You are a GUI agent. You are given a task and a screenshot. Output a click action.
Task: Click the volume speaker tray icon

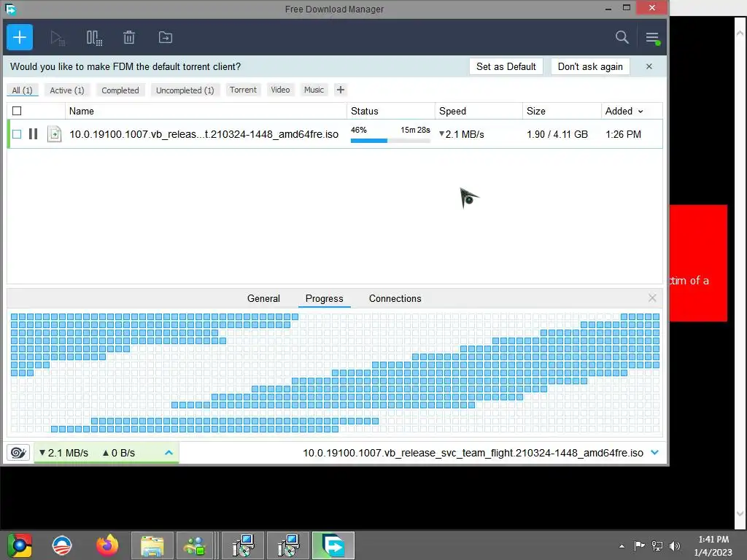click(675, 545)
